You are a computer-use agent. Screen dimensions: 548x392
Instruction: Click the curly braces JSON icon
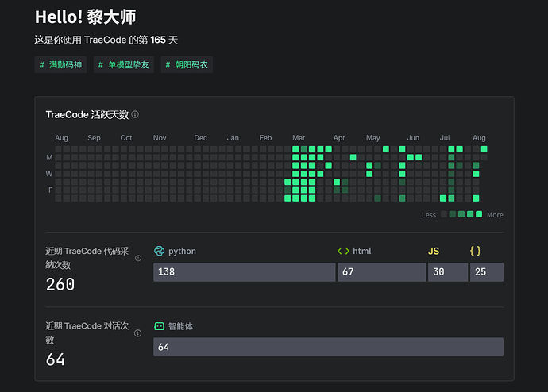475,251
